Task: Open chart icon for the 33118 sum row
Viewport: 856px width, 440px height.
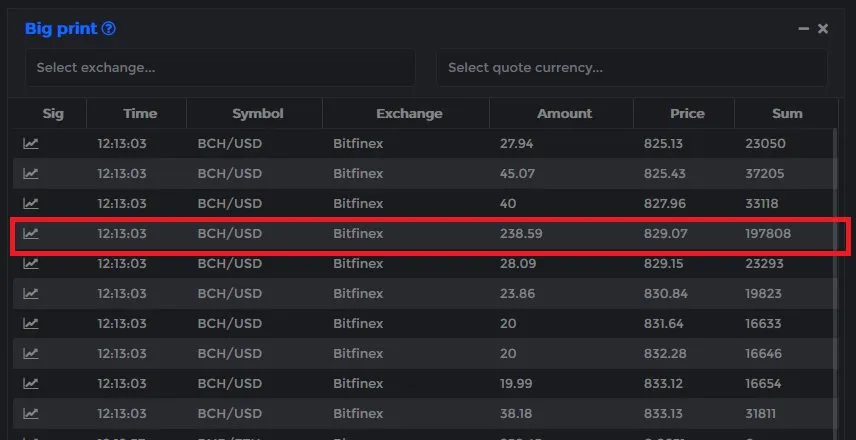Action: [31, 204]
